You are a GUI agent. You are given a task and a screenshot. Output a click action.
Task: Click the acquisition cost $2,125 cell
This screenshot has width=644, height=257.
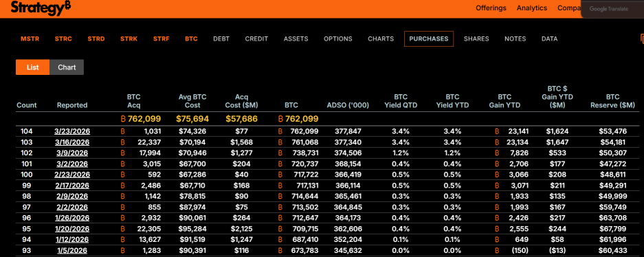(x=241, y=229)
